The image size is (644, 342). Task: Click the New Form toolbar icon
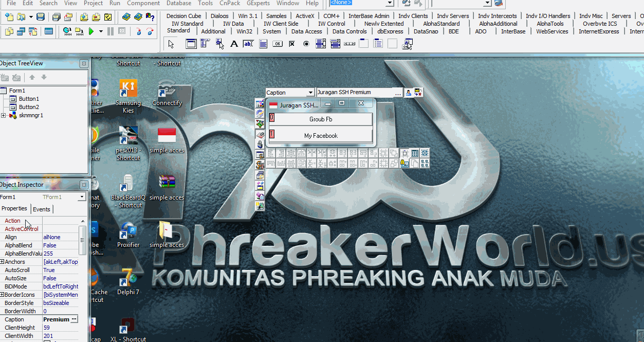[49, 31]
